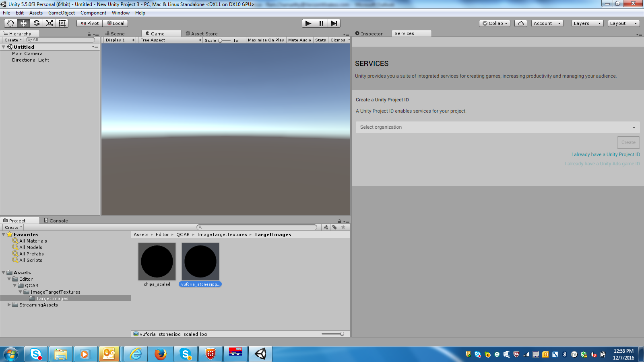Adjust the Game view Scale slider

[225, 40]
